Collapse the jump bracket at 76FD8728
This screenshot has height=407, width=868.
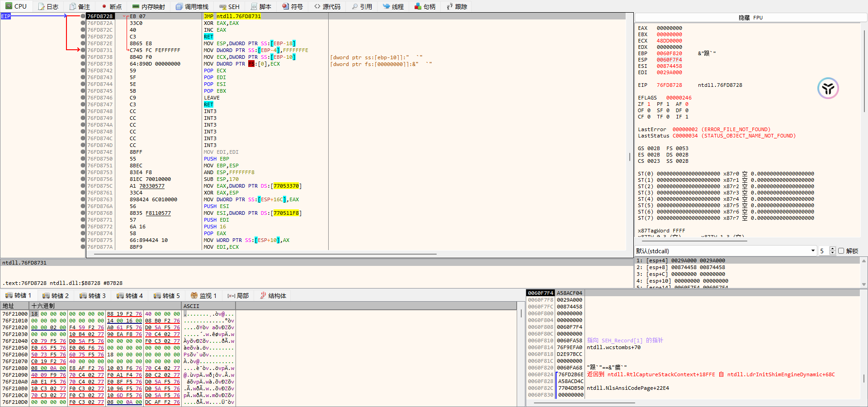click(x=124, y=16)
